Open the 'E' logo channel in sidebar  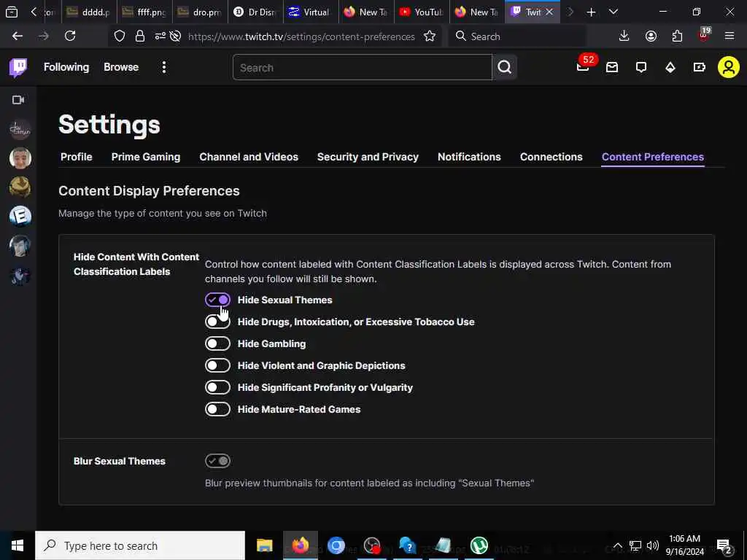[20, 216]
